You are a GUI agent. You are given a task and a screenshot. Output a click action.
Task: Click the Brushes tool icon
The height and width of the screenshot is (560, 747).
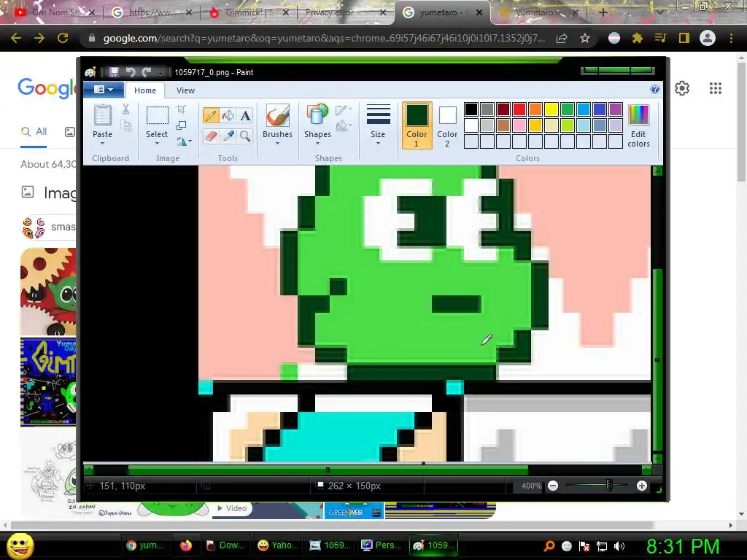point(277,116)
